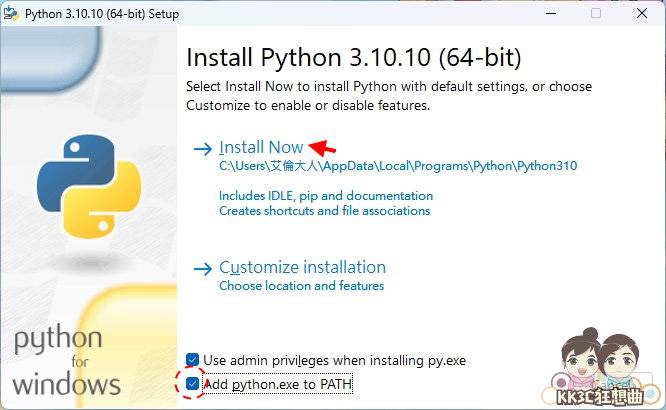Click the blue arrow beside Customize installation

point(202,268)
